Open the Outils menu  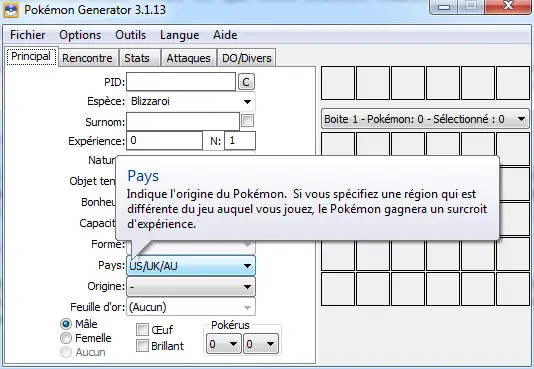[130, 35]
